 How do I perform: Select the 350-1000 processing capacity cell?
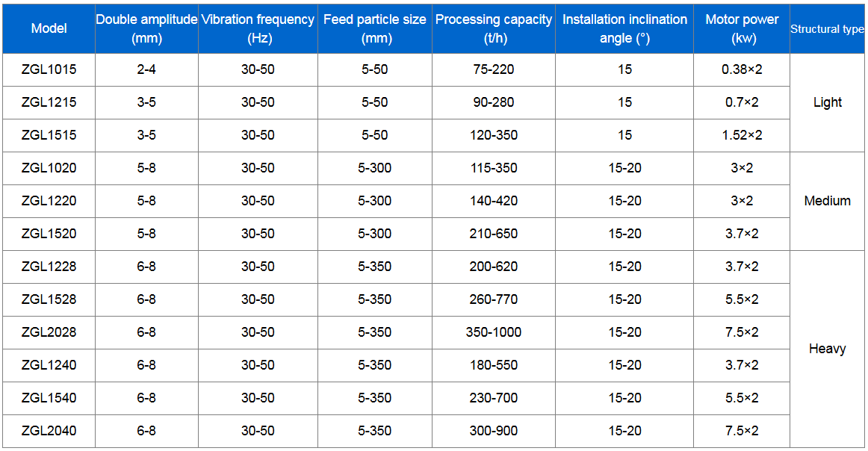[x=494, y=332]
